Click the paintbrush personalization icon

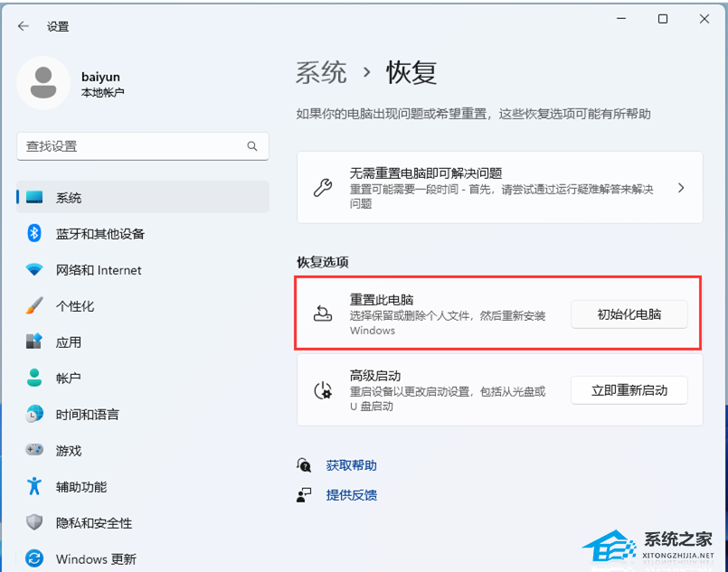[x=34, y=305]
